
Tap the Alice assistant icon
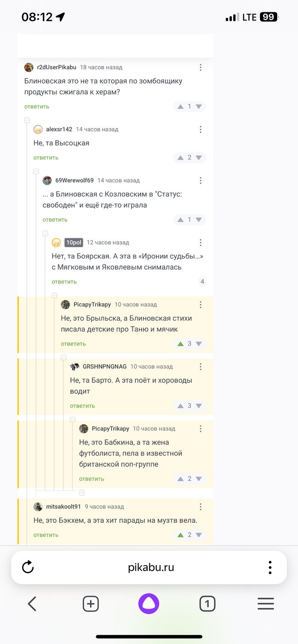pyautogui.click(x=148, y=604)
